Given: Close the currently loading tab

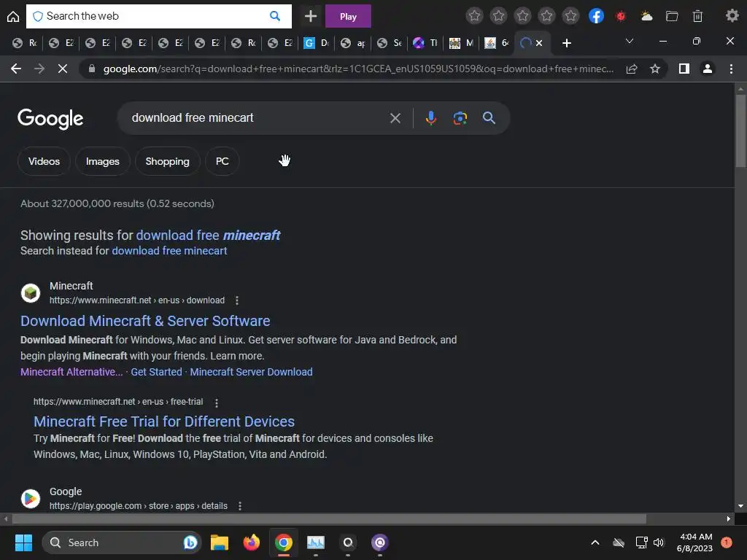Looking at the screenshot, I should point(539,43).
